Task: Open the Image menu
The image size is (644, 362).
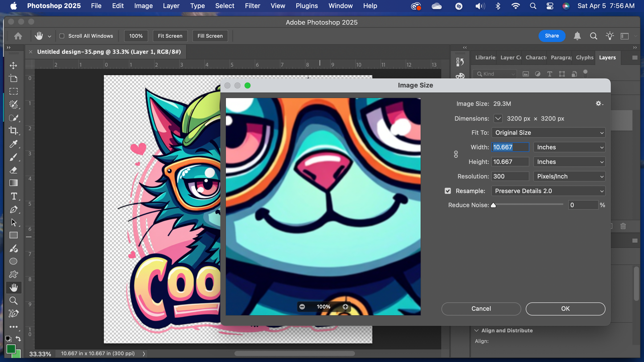Action: 144,6
